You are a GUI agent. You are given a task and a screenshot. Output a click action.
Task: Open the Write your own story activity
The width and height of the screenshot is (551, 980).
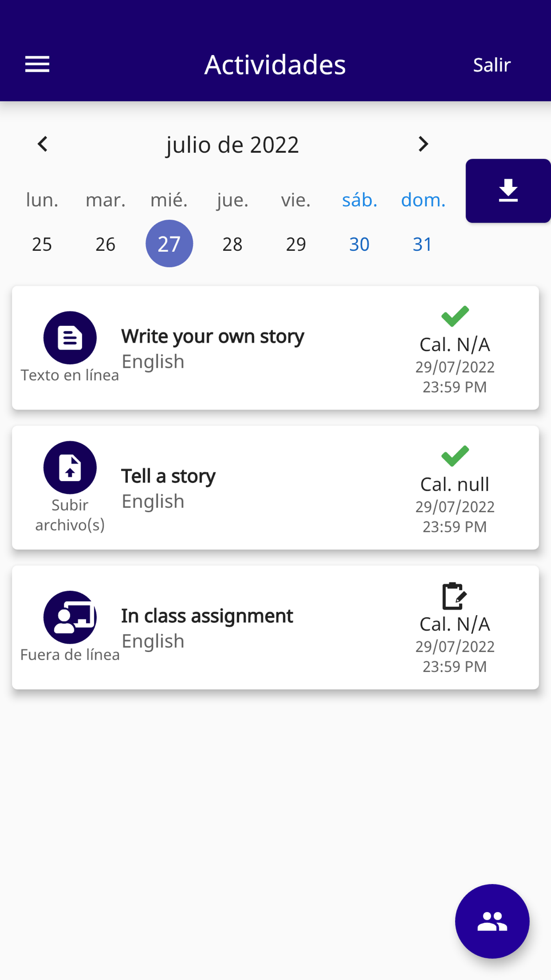[275, 348]
